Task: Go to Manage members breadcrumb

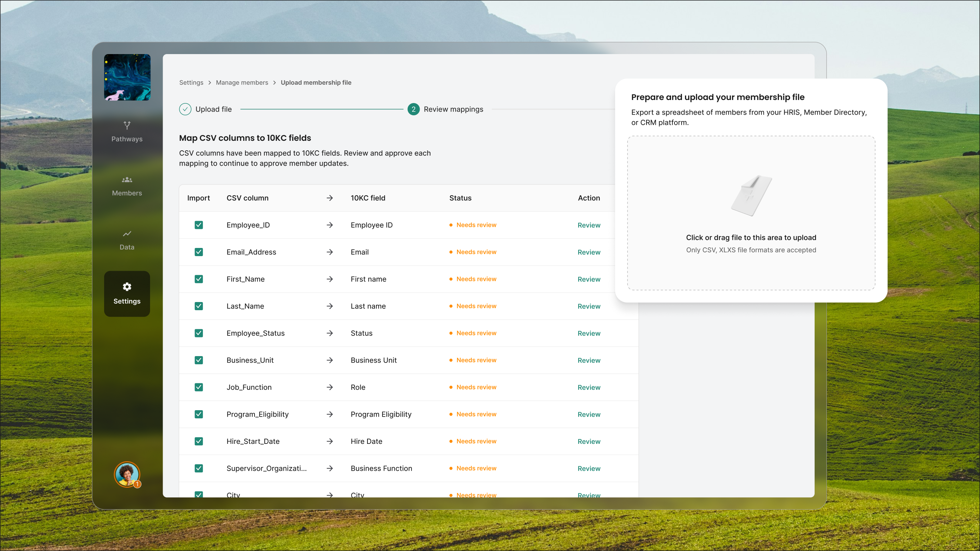Action: (x=242, y=83)
